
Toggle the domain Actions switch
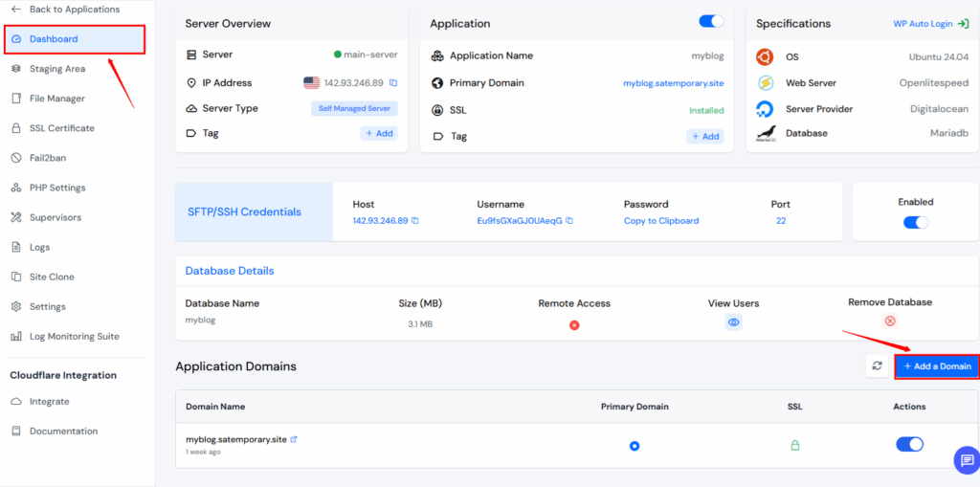point(909,445)
